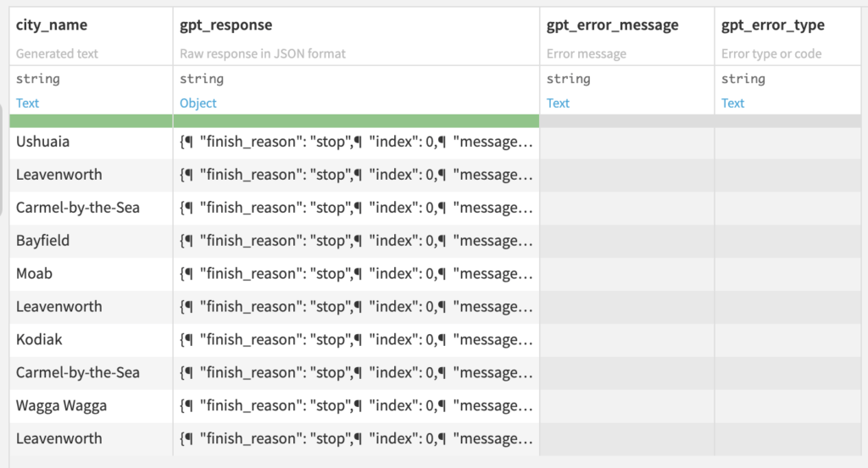Click the gpt_response column header
The image size is (868, 468).
point(226,25)
